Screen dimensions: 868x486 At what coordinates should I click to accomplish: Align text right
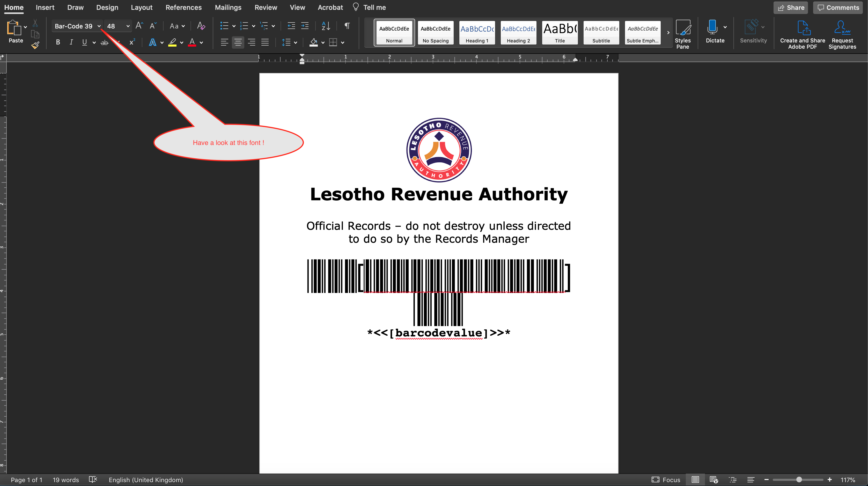pos(251,42)
